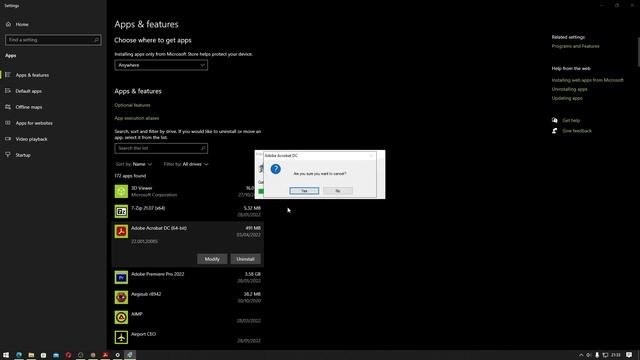Click the Apps for websites sidebar icon
The image size is (640, 360).
[x=8, y=122]
